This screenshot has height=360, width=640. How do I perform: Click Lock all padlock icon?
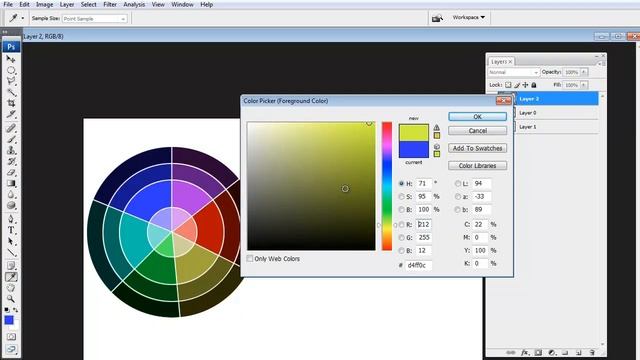click(534, 85)
